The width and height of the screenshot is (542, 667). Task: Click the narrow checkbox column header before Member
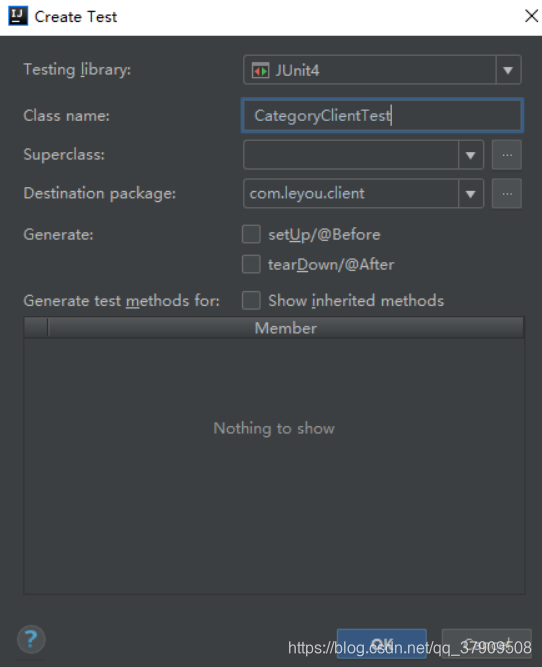click(36, 328)
